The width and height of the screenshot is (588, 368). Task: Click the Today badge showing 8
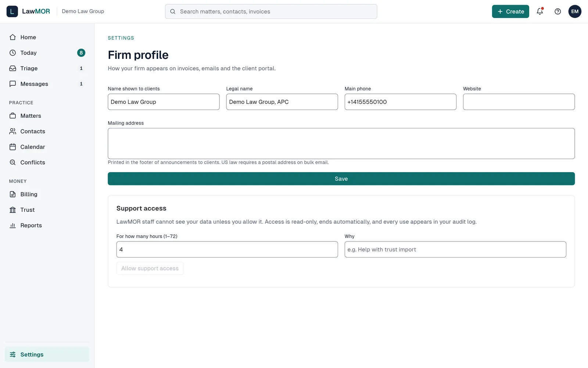(81, 53)
